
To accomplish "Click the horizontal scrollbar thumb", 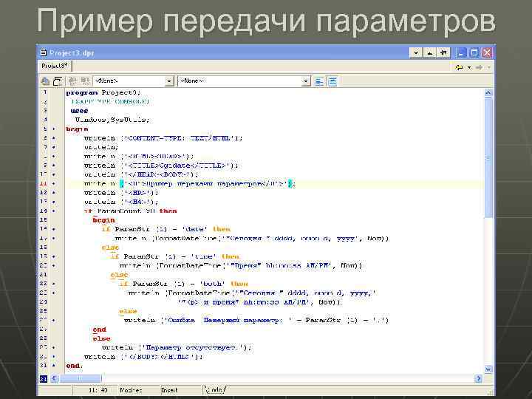I will coord(80,378).
